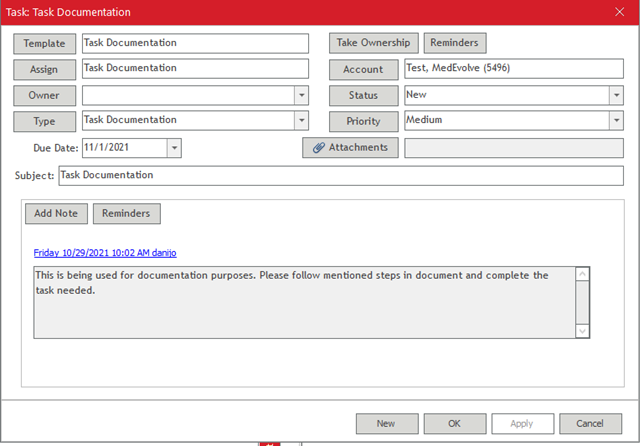Click the Add Note button
This screenshot has width=644, height=446.
click(x=56, y=214)
